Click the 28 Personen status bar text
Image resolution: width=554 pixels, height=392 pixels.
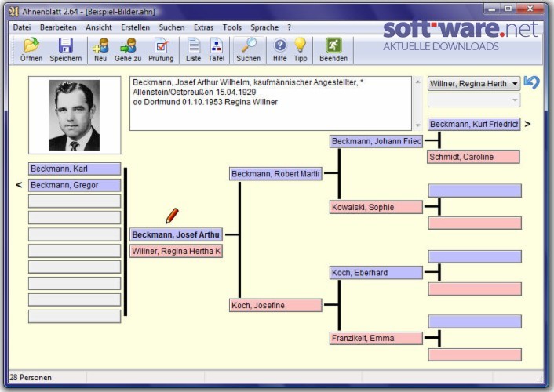point(31,377)
